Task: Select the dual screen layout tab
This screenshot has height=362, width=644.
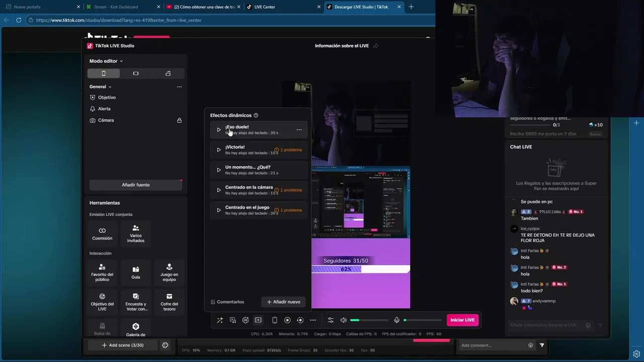Action: click(x=168, y=73)
